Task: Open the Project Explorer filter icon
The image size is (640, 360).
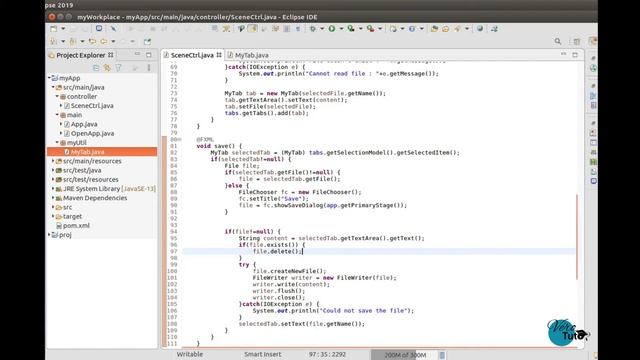Action: pos(118,68)
